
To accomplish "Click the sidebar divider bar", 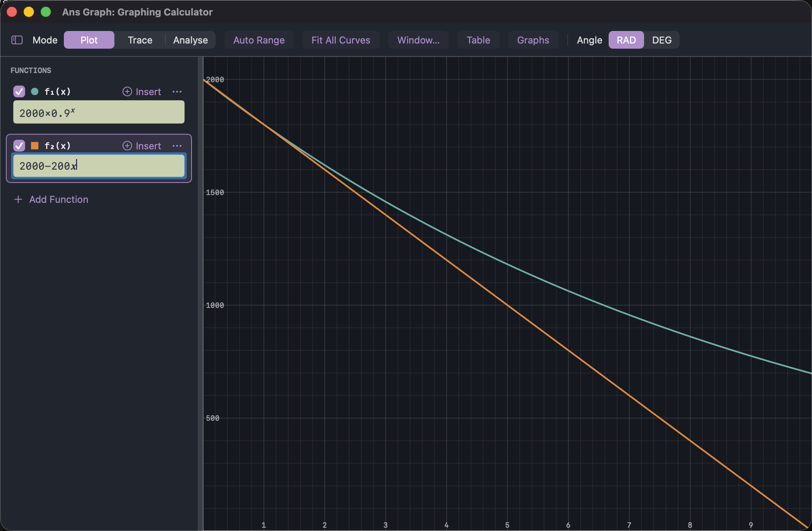I will (x=200, y=294).
